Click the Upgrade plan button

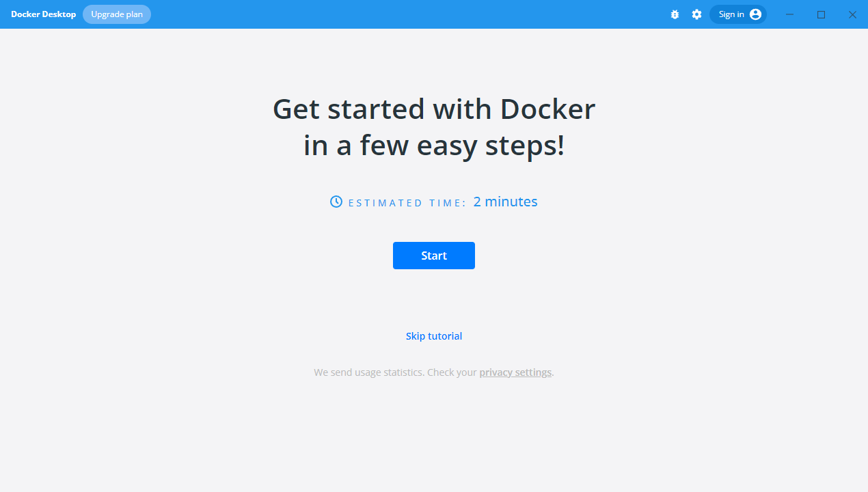[117, 14]
